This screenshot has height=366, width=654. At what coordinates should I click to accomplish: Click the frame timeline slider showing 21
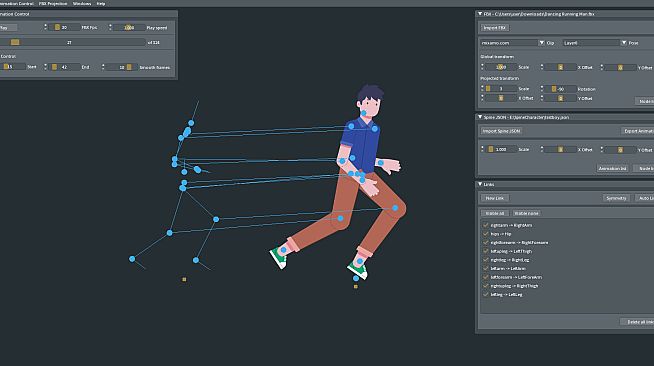73,42
